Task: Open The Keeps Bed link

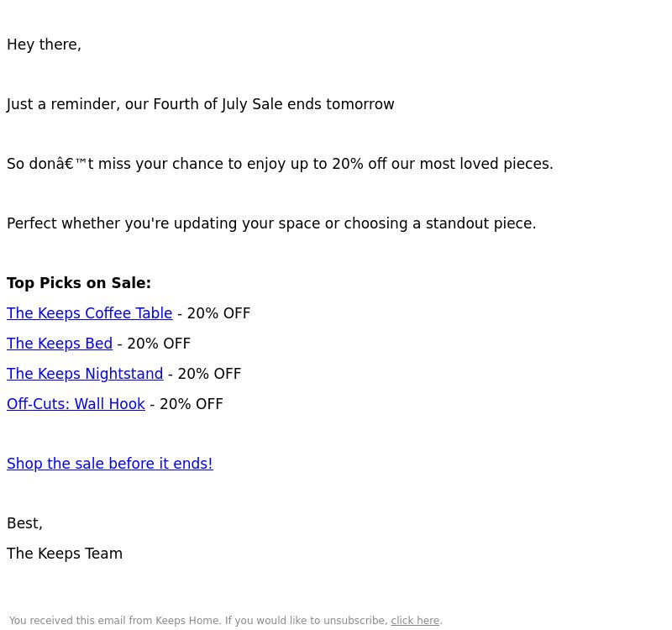Action: click(60, 344)
